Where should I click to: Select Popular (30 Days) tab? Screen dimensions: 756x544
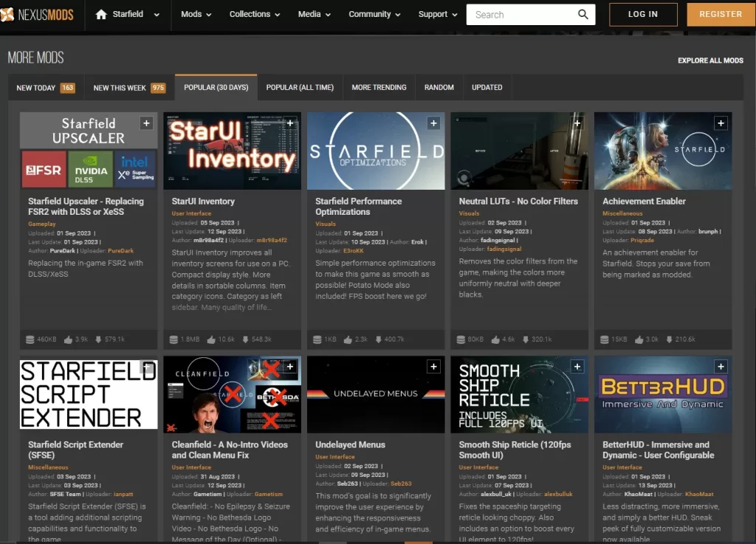(x=216, y=87)
